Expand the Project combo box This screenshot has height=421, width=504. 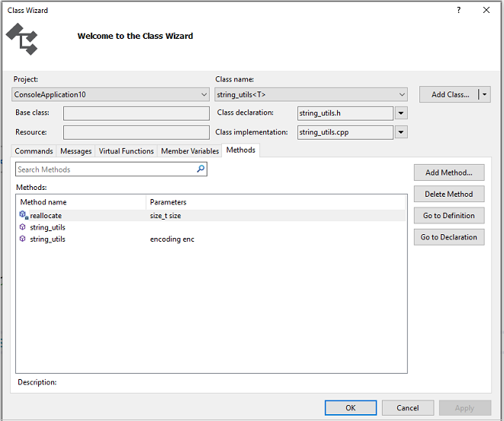(x=204, y=95)
